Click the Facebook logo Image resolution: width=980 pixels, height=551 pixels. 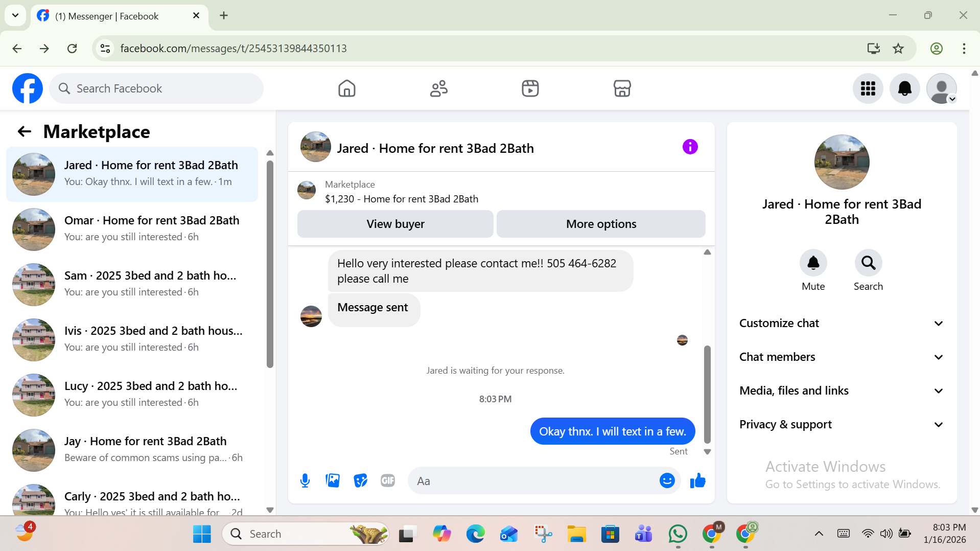pyautogui.click(x=28, y=88)
